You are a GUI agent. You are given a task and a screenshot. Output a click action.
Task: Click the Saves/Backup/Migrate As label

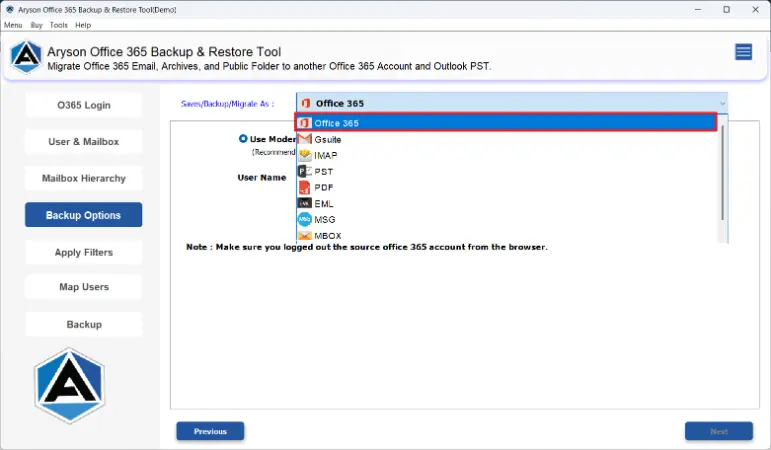[x=228, y=104]
